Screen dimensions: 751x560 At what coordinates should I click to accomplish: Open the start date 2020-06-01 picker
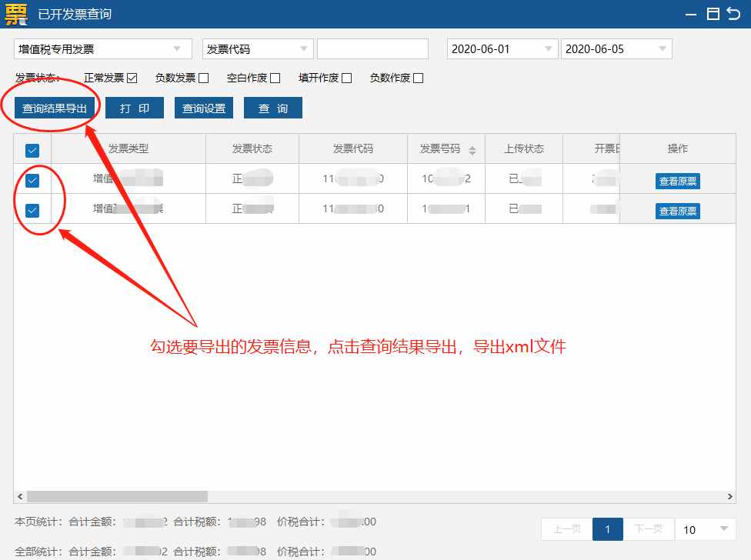click(502, 48)
